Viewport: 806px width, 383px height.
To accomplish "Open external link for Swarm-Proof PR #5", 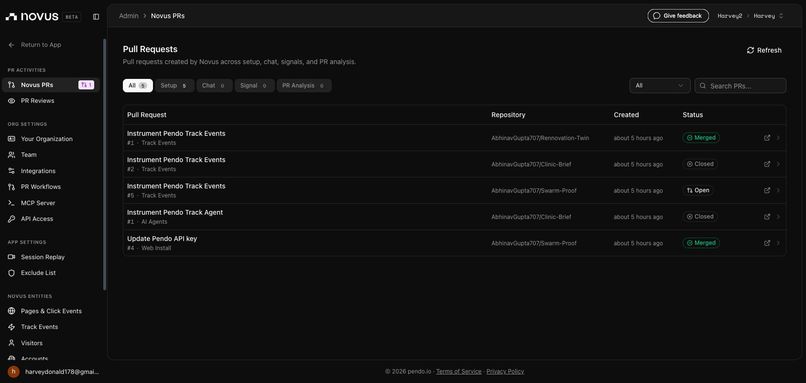I will tap(767, 190).
